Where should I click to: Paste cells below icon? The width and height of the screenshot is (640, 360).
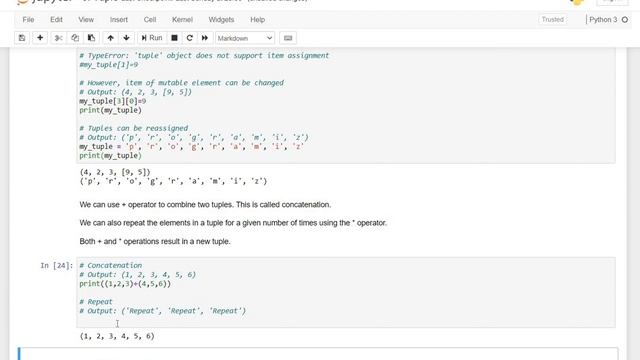[91, 38]
